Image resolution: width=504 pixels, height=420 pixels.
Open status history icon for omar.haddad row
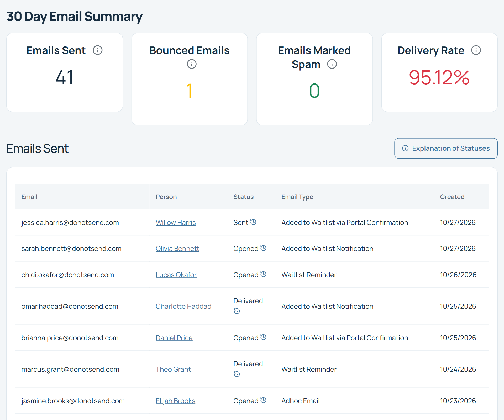[x=237, y=311]
